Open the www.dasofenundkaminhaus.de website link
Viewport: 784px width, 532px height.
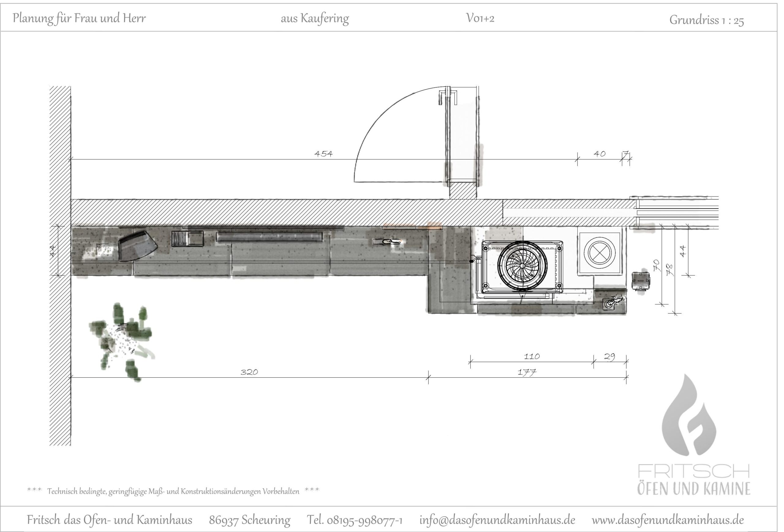coord(668,520)
